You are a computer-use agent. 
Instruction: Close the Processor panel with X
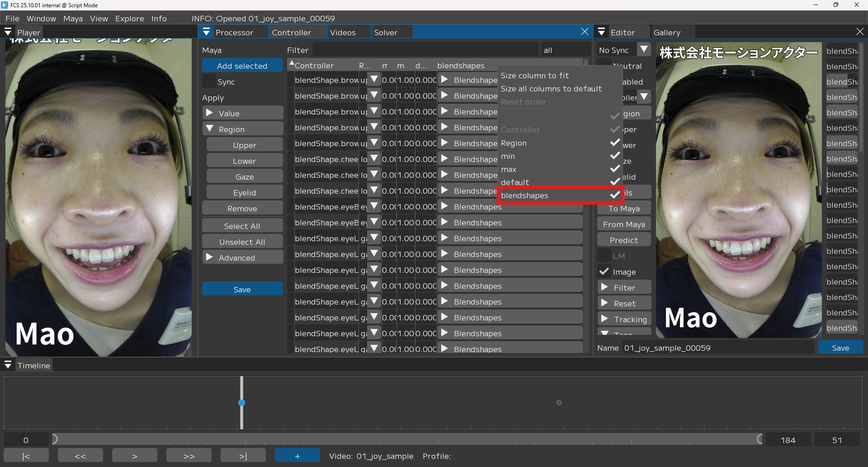click(x=585, y=32)
